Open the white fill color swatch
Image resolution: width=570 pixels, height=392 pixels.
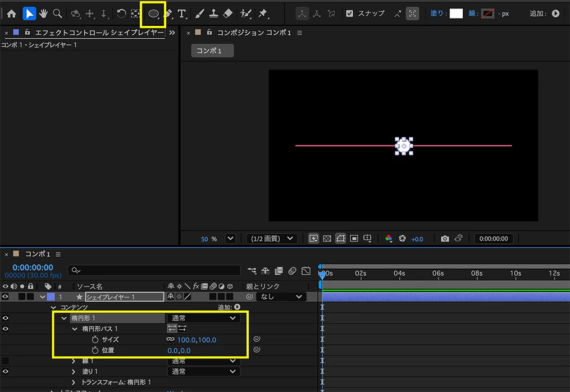tap(456, 14)
